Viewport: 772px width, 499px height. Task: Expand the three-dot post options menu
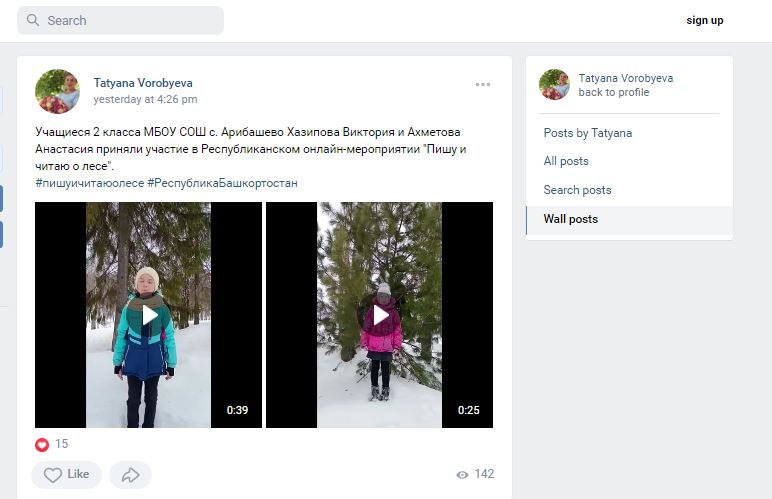483,85
